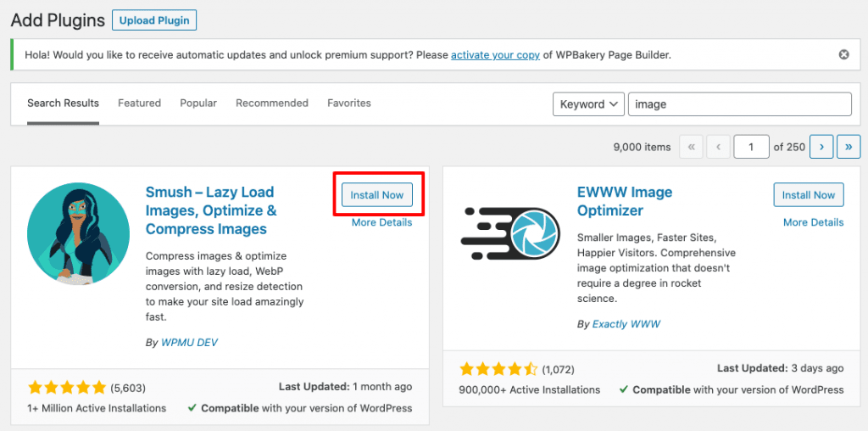Jump to the last results page arrow
The image size is (868, 431).
click(849, 147)
